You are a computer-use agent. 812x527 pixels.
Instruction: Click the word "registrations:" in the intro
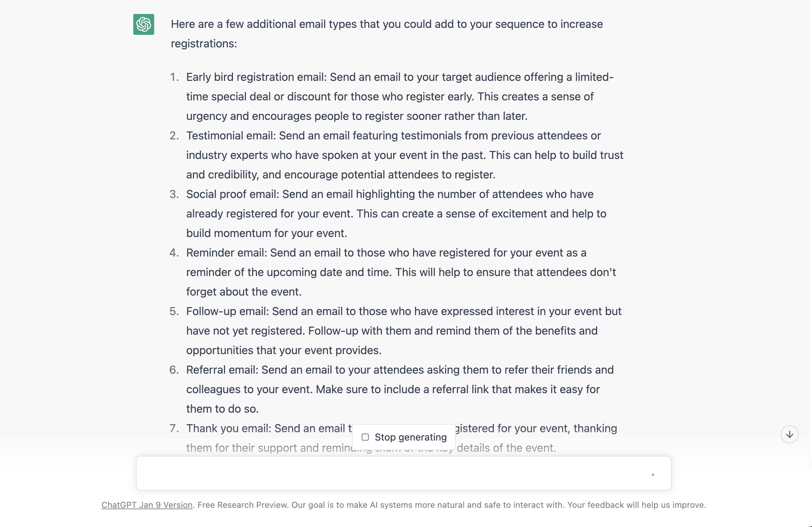click(204, 44)
